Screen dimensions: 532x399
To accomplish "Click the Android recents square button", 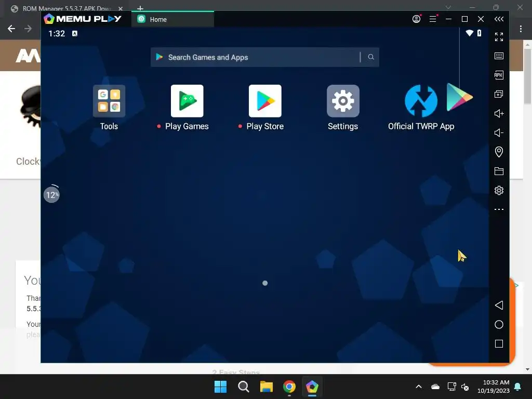I will click(x=499, y=344).
